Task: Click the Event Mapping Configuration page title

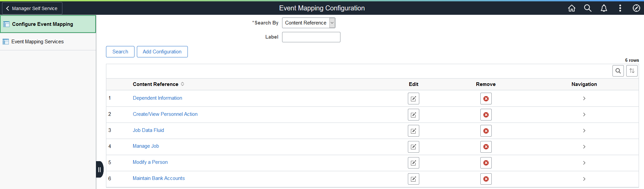Action: click(322, 8)
